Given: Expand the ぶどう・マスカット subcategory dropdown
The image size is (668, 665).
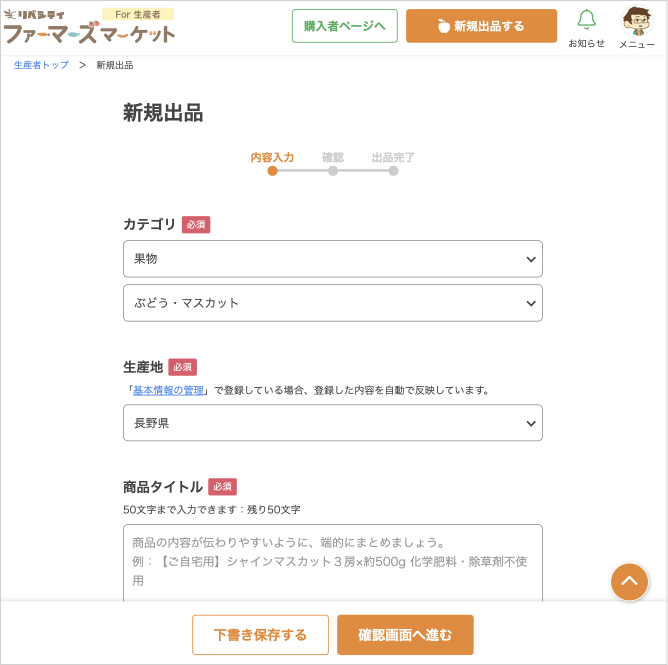Looking at the screenshot, I should pyautogui.click(x=332, y=303).
